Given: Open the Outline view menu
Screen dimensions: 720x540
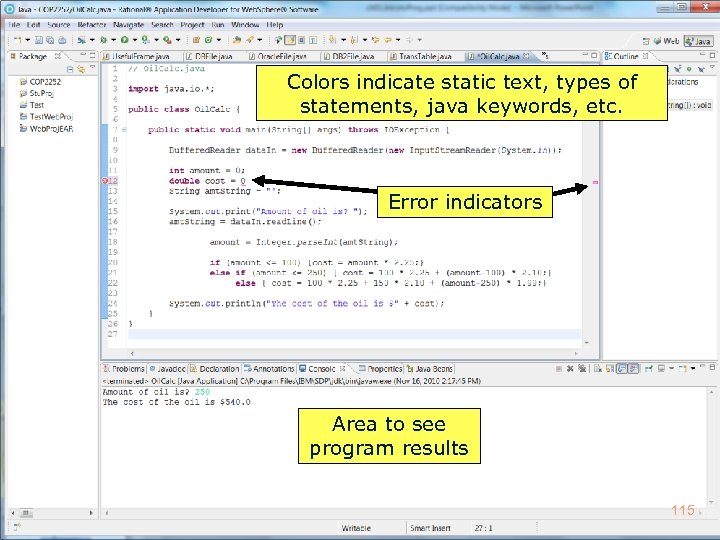Looking at the screenshot, I should (712, 67).
